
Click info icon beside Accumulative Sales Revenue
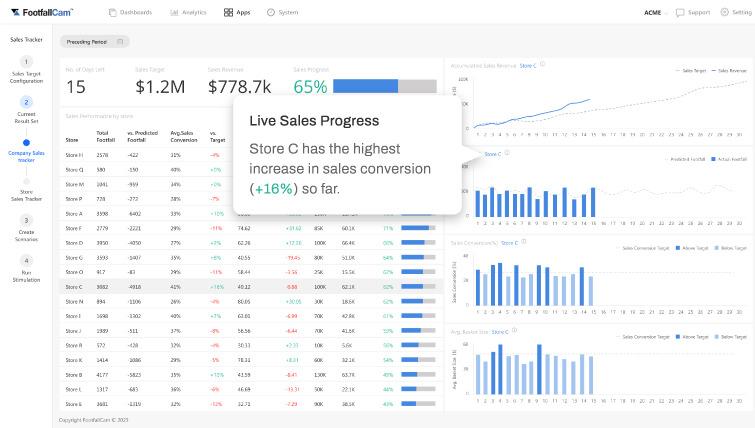pos(542,64)
